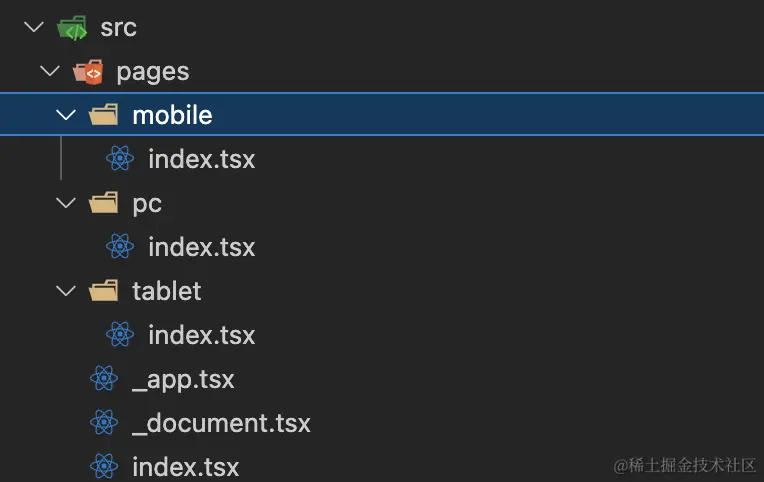This screenshot has height=482, width=764.
Task: Click the orange pages folder icon
Action: [88, 72]
